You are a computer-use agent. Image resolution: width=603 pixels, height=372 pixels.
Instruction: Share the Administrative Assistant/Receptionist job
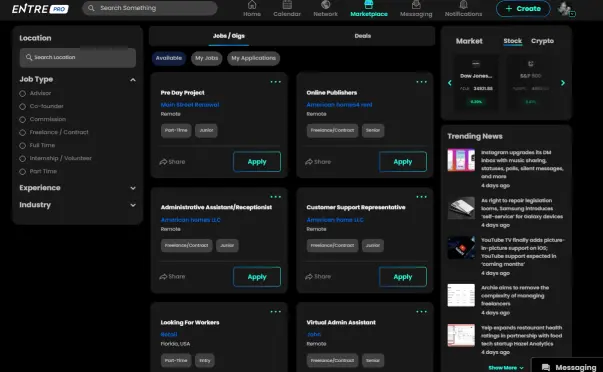(172, 276)
